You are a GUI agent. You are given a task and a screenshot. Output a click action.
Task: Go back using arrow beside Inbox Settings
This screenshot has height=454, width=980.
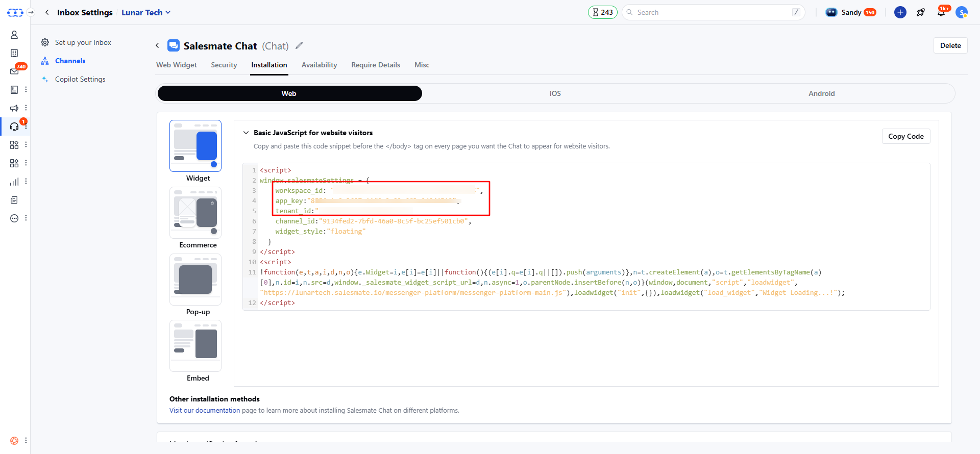tap(47, 12)
